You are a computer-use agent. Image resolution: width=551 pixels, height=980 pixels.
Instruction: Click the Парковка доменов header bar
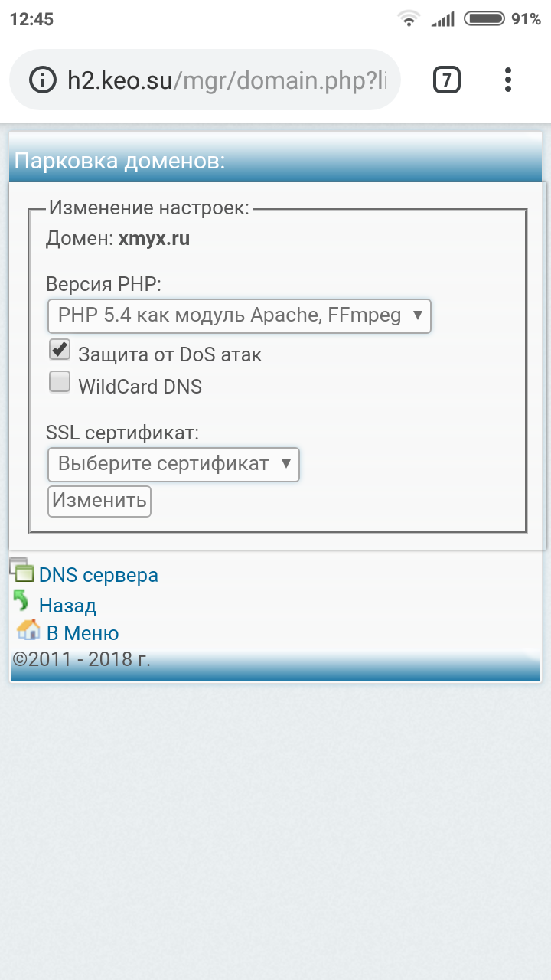point(275,162)
